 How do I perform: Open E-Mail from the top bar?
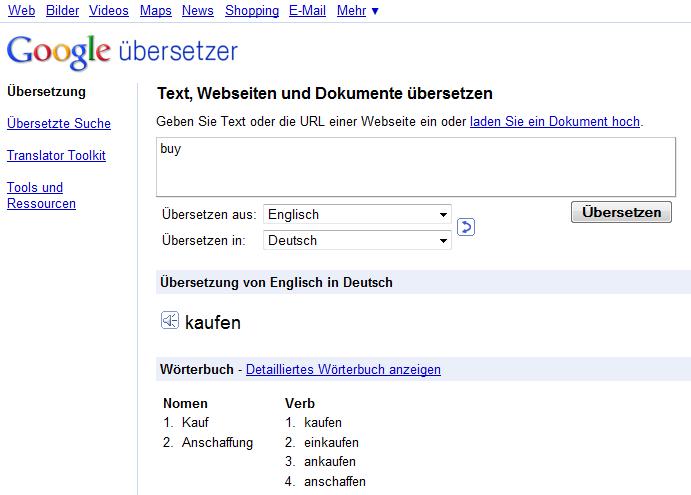[x=307, y=11]
